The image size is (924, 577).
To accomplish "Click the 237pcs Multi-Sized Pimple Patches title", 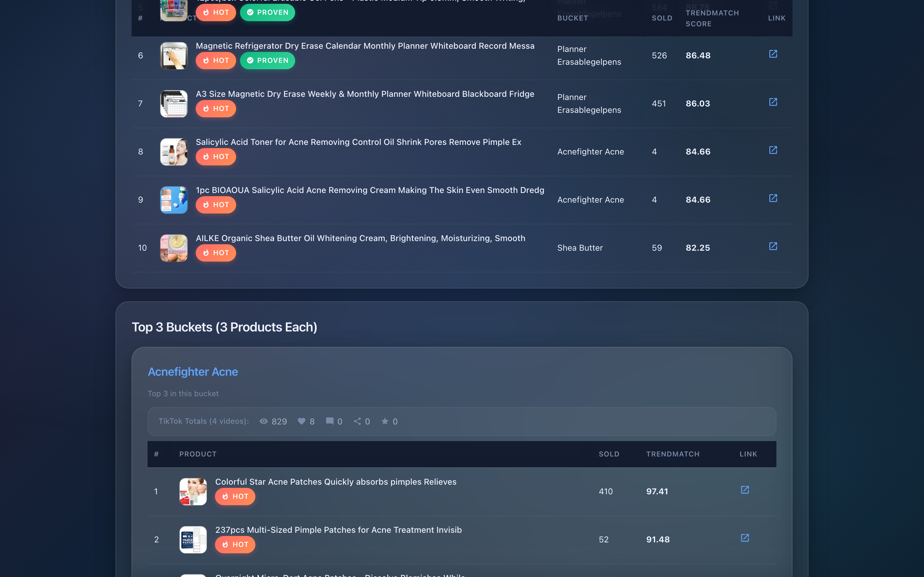I will click(x=338, y=530).
